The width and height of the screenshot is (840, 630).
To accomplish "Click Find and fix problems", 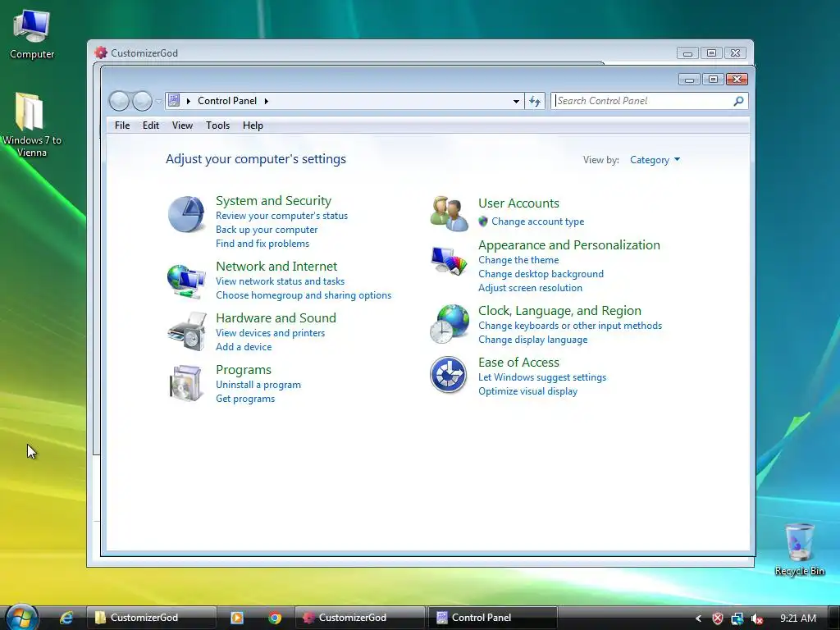I will 262,243.
